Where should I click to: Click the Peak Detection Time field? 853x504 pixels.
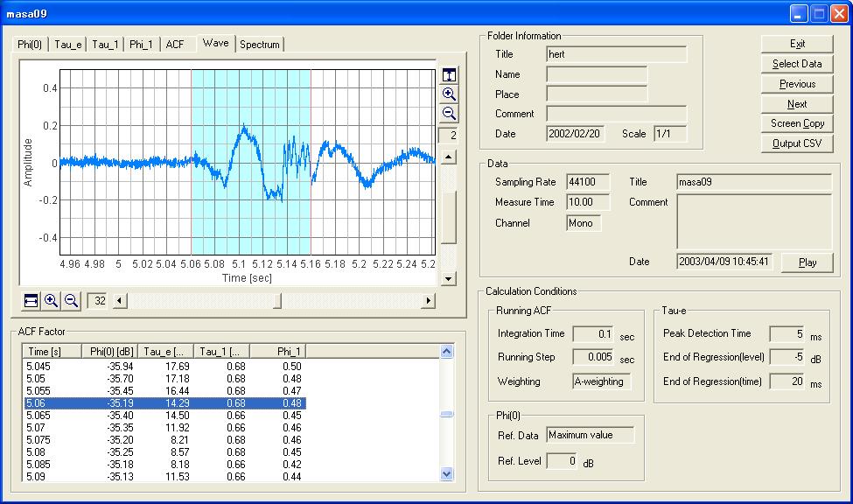click(x=787, y=334)
